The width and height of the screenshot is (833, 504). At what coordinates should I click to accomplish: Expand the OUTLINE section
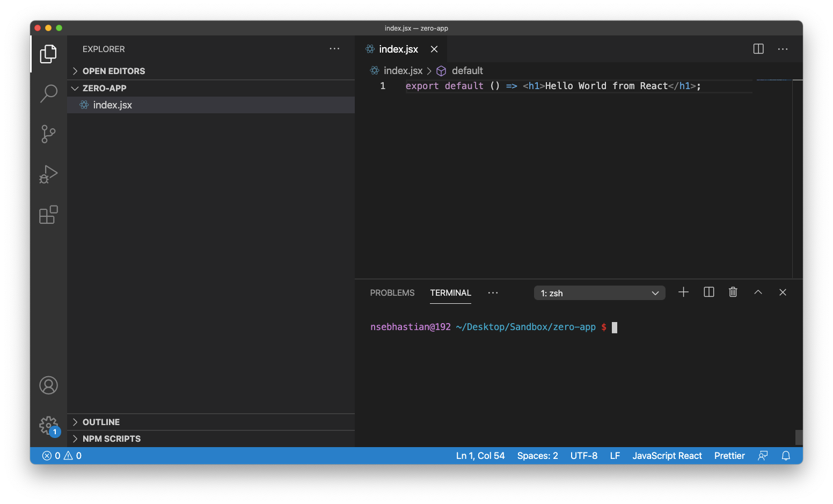101,422
